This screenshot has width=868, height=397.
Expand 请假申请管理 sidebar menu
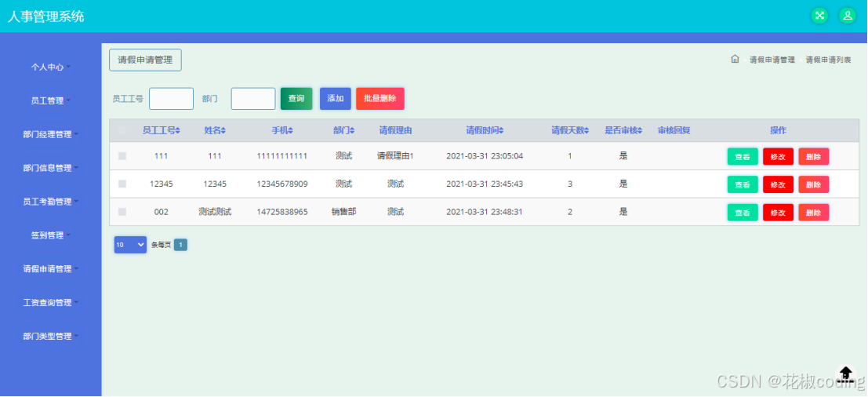pos(50,268)
